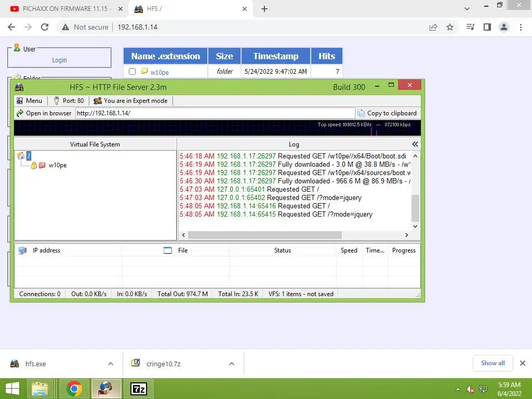Viewport: 532px width, 399px height.
Task: Show hidden tray icons arrow
Action: (458, 389)
